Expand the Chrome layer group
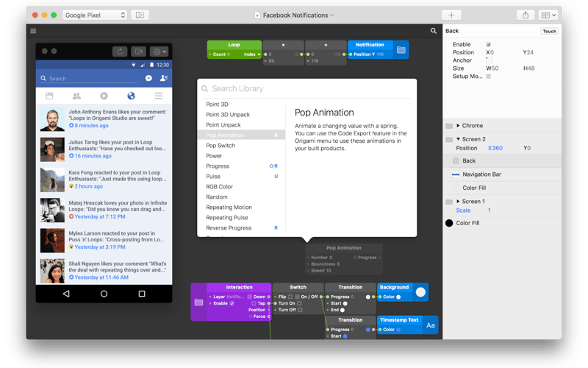The width and height of the screenshot is (588, 368). coord(458,125)
